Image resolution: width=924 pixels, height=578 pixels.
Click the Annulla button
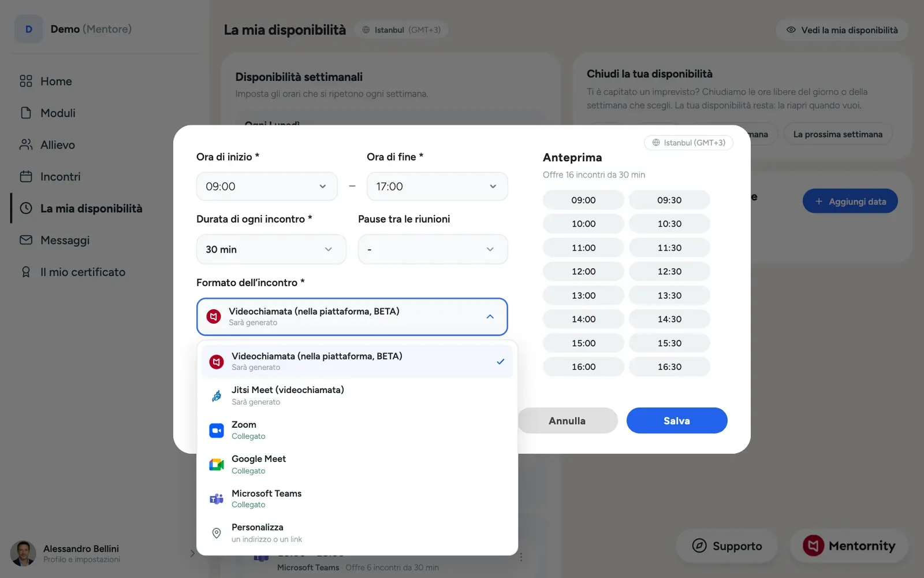(567, 421)
